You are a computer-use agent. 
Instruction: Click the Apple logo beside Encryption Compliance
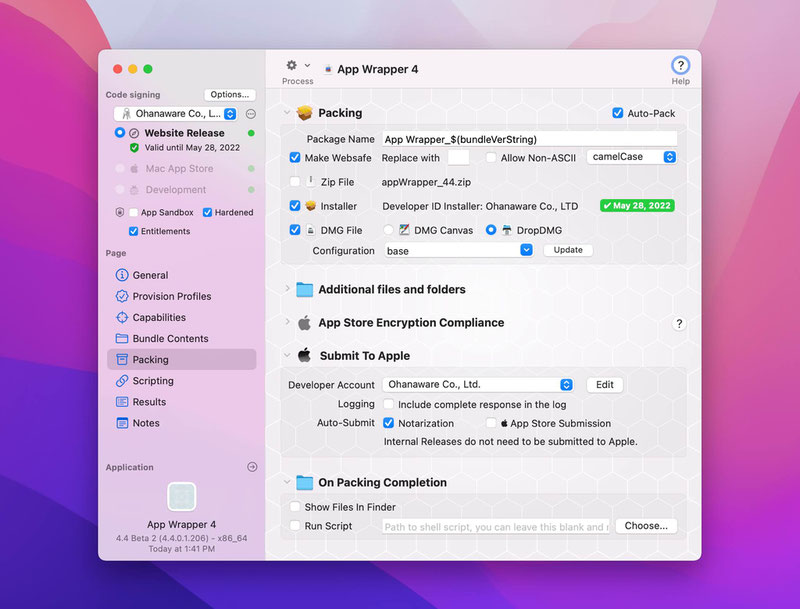[x=305, y=322]
